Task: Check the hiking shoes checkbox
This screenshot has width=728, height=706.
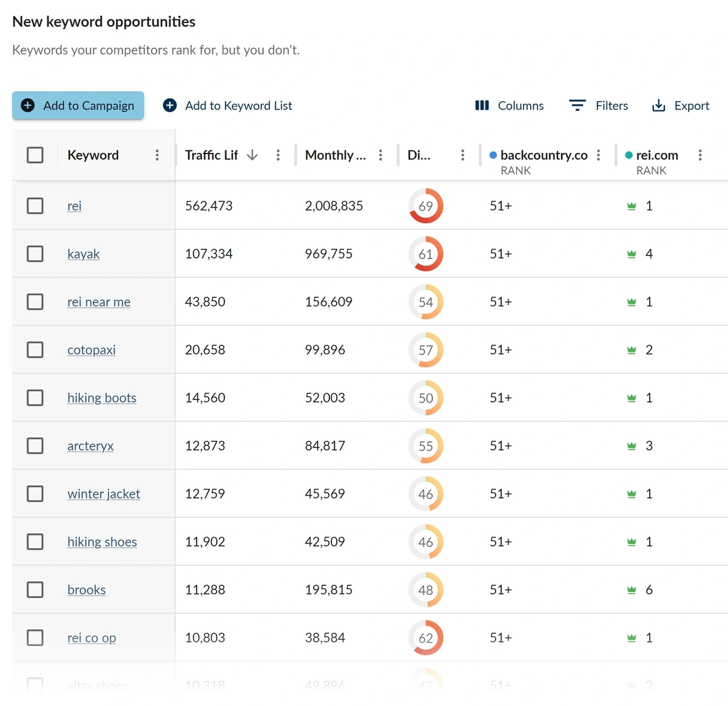Action: [35, 542]
